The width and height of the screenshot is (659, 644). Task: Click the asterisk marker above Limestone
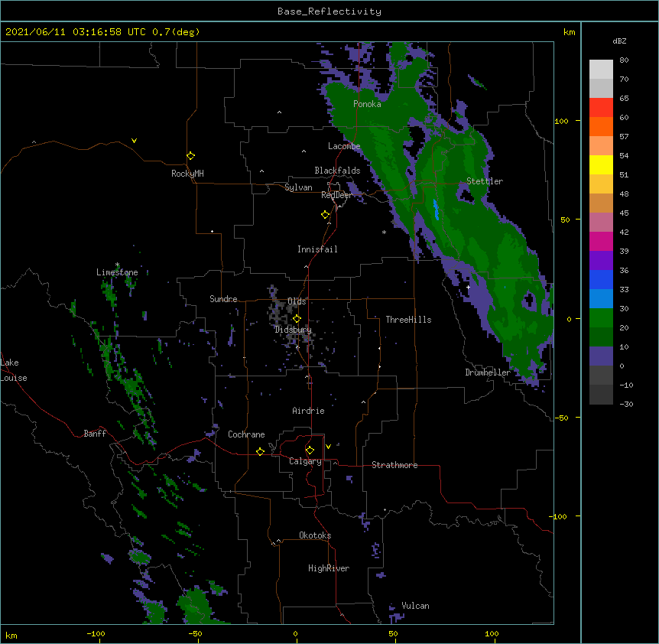pos(117,265)
